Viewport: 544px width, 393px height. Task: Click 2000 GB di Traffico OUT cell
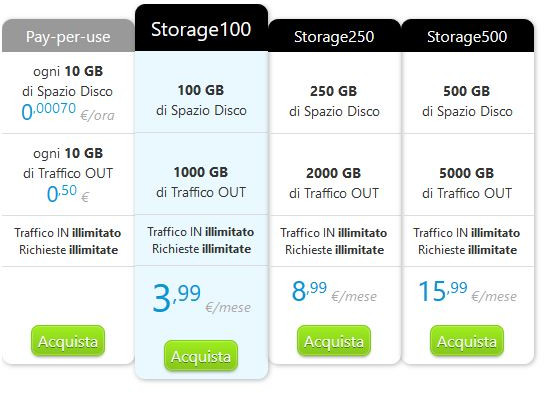coord(334,183)
